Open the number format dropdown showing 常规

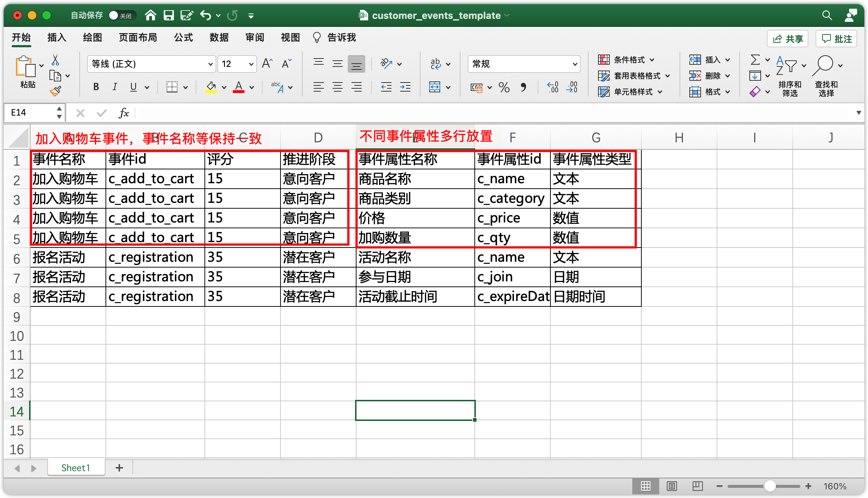(575, 64)
